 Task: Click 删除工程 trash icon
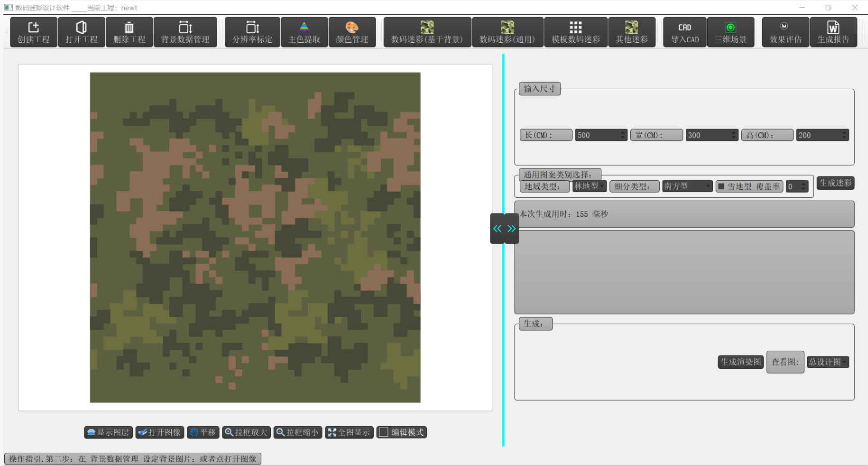click(129, 32)
